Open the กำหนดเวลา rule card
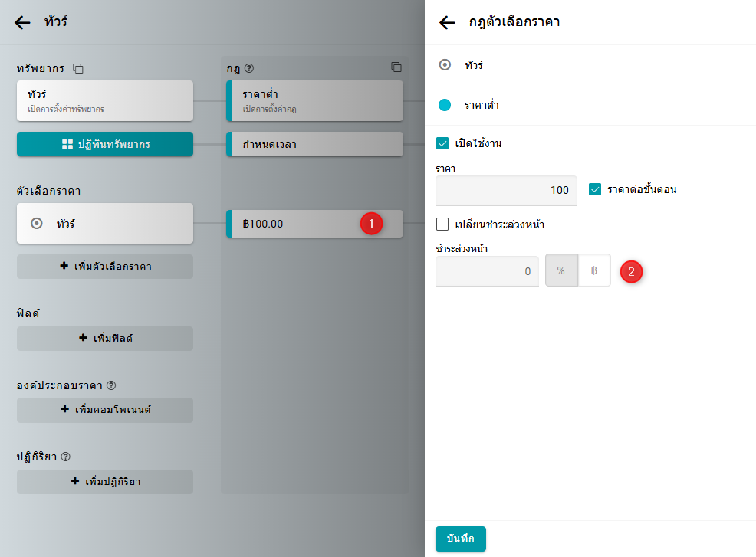756x557 pixels. (x=314, y=144)
